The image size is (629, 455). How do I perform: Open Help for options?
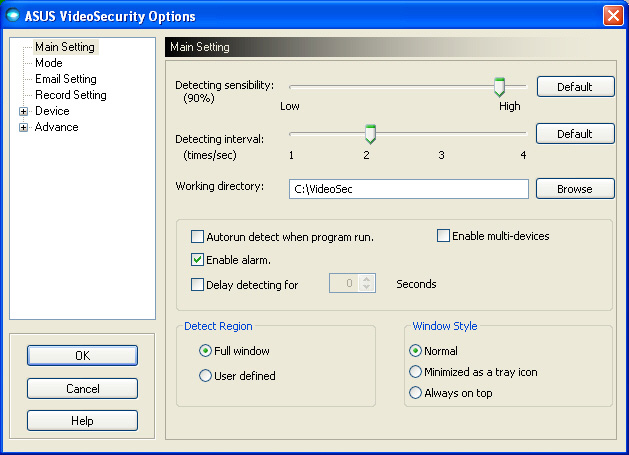pyautogui.click(x=83, y=420)
